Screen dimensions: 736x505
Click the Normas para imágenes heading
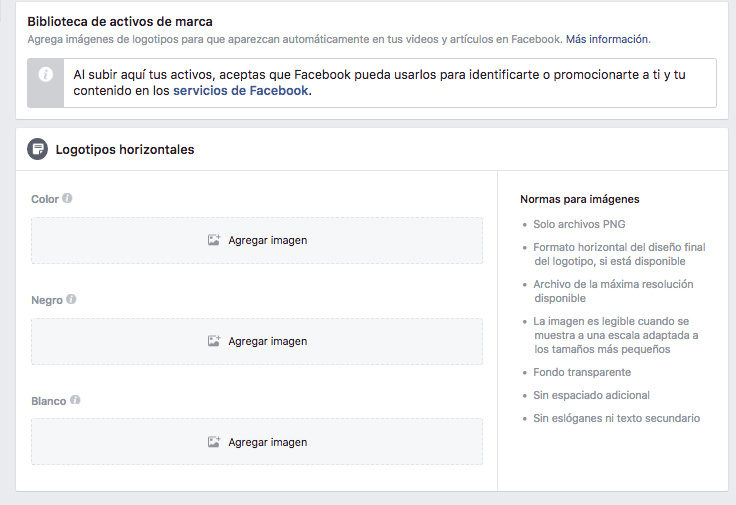pos(579,199)
